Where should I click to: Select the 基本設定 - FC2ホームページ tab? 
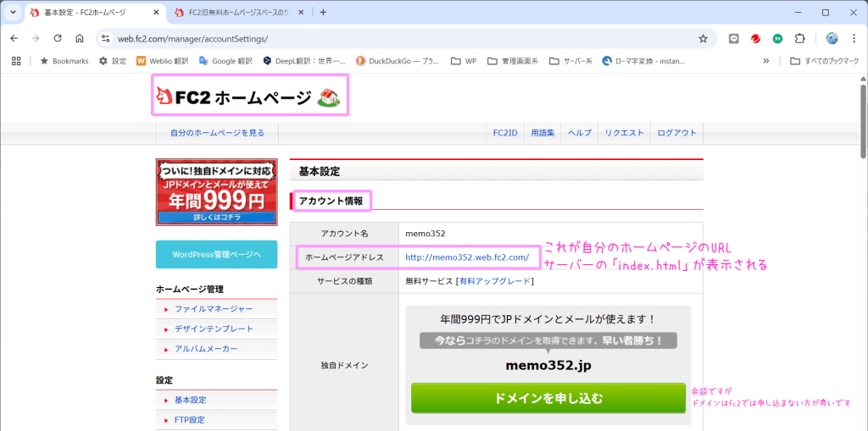tap(94, 12)
